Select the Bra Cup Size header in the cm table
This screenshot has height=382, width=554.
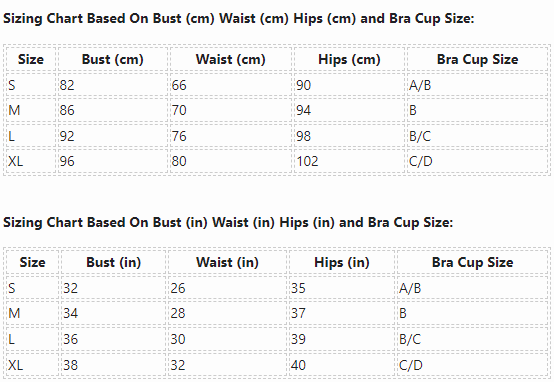[477, 59]
